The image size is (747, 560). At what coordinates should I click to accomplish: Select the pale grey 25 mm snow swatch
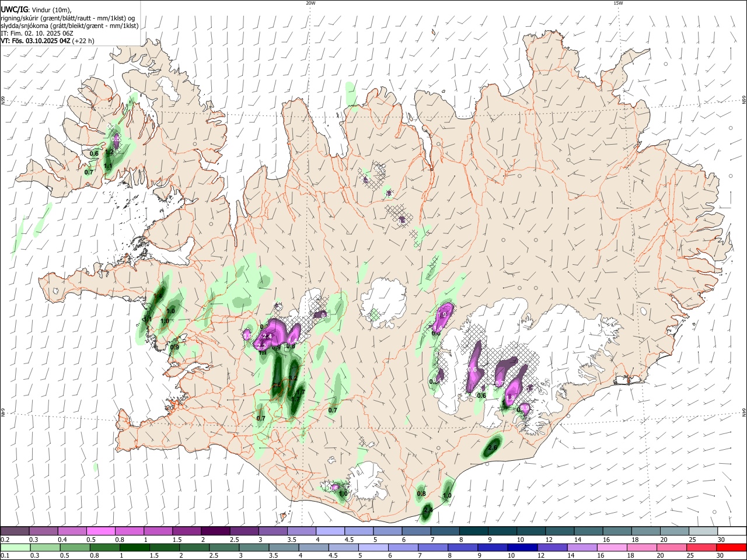(x=703, y=531)
